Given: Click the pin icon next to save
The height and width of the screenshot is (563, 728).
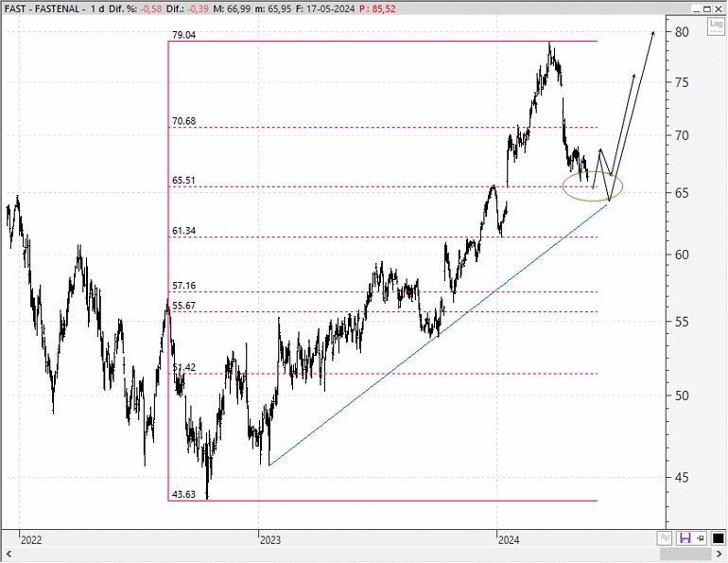Looking at the screenshot, I should coord(702,538).
